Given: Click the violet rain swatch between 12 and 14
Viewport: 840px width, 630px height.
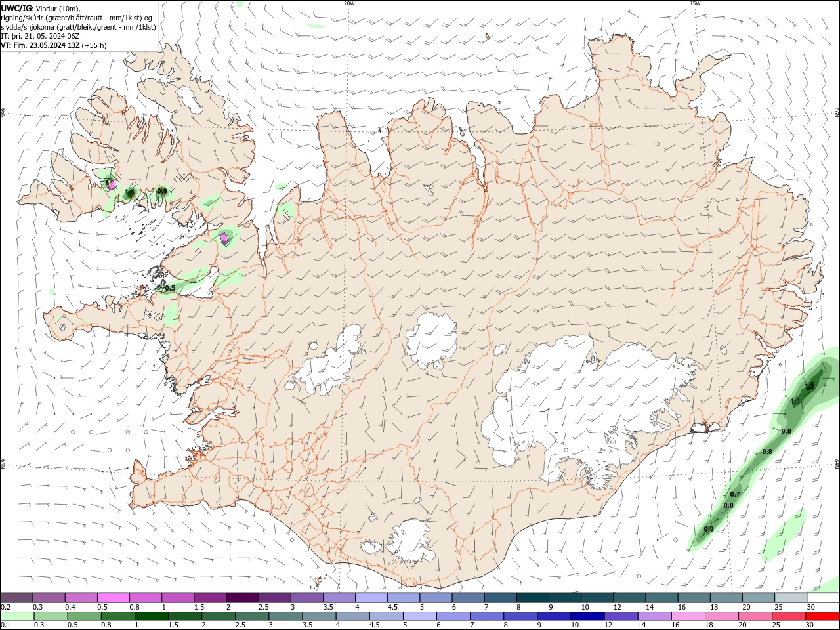Looking at the screenshot, I should [621, 616].
